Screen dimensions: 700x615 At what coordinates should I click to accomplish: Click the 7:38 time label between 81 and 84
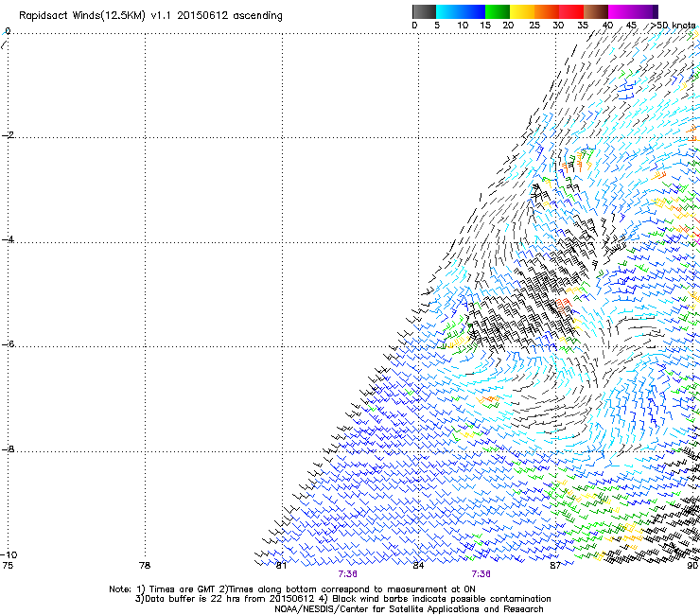point(347,574)
